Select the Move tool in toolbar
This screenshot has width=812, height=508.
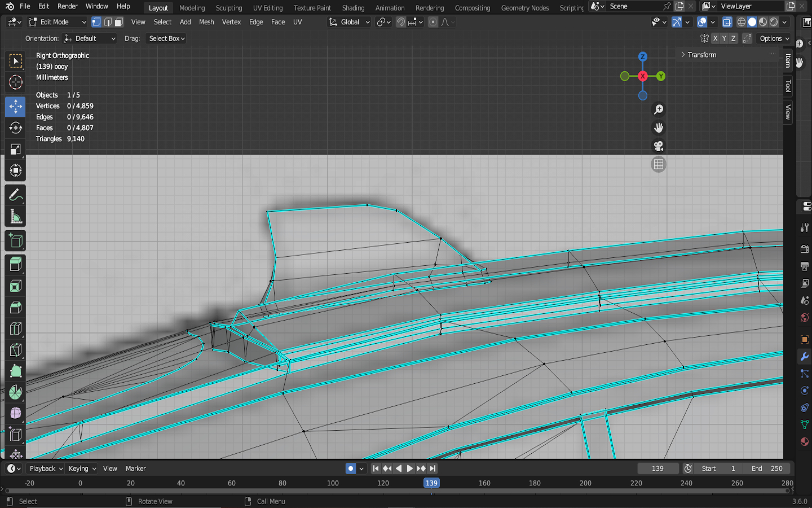(x=15, y=106)
